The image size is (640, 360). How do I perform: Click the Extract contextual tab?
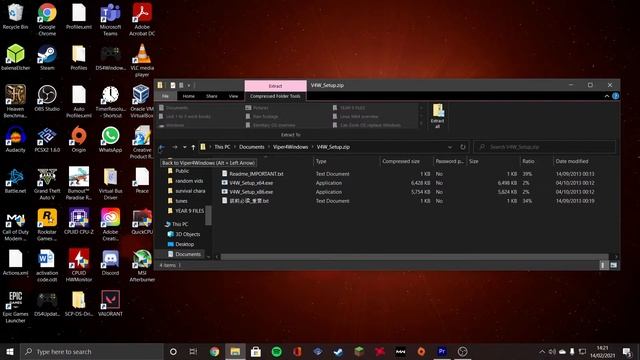click(276, 86)
